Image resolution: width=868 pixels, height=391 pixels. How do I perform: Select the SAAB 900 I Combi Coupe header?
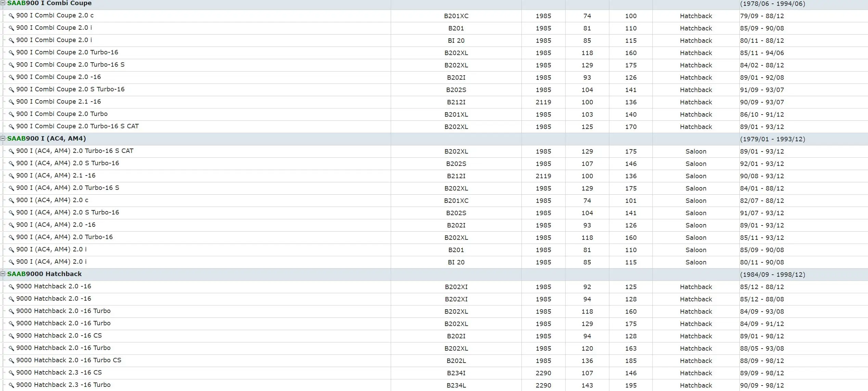[x=49, y=3]
